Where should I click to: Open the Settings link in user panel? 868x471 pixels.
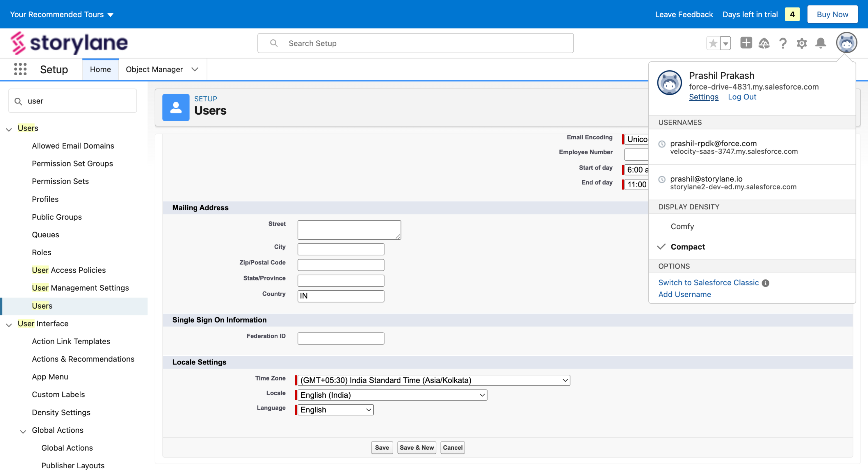(x=704, y=97)
